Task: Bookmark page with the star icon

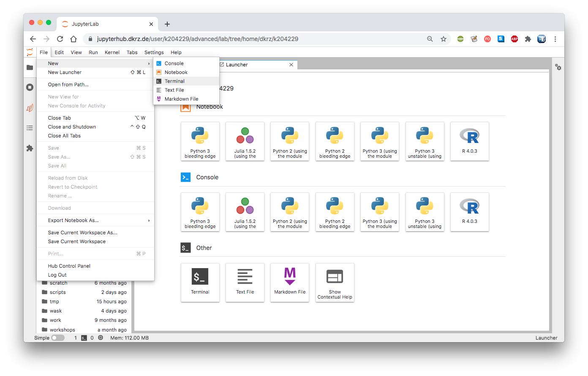Action: [444, 39]
